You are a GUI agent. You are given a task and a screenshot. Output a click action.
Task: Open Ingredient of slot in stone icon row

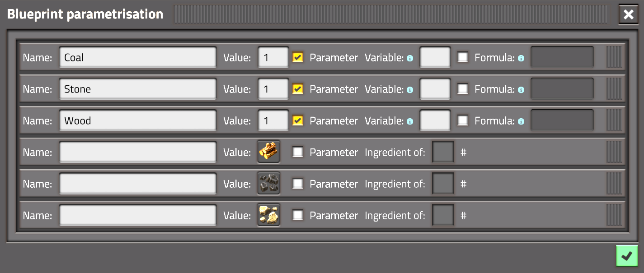click(443, 215)
